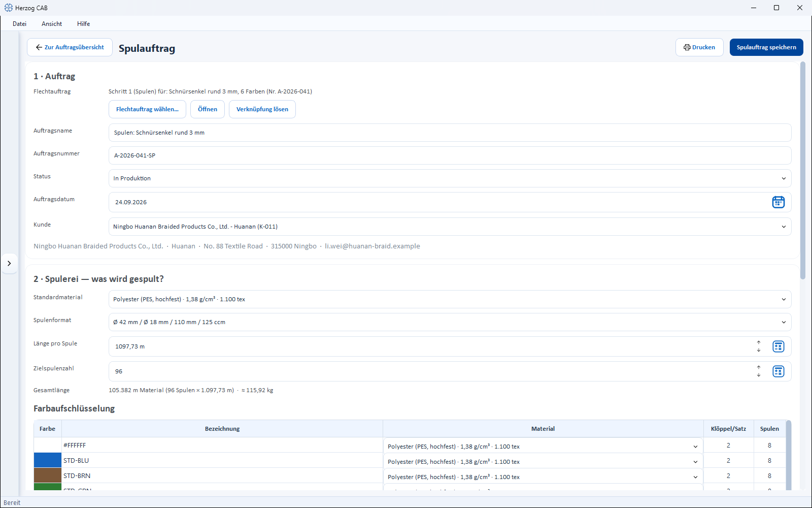The height and width of the screenshot is (508, 812).
Task: Click the Klöppel/Satz column header
Action: [728, 429]
